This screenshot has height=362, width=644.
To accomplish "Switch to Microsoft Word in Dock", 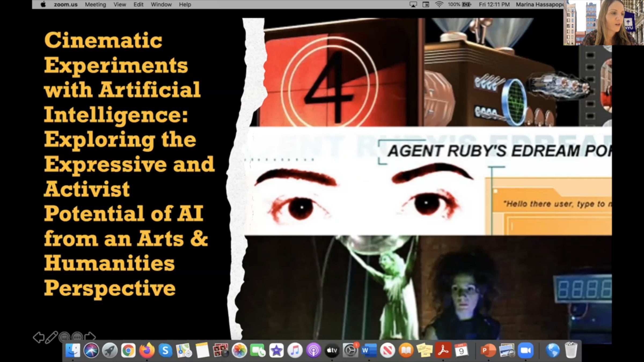I will click(x=369, y=350).
